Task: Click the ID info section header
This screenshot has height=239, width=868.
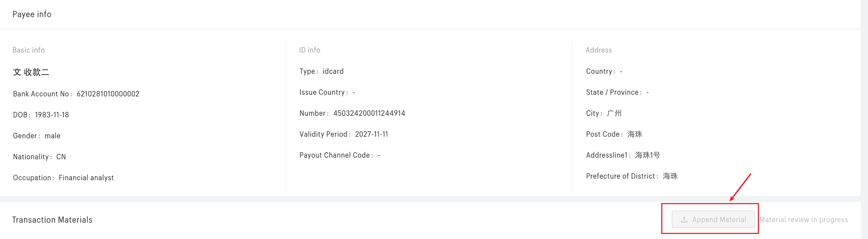Action: point(309,50)
